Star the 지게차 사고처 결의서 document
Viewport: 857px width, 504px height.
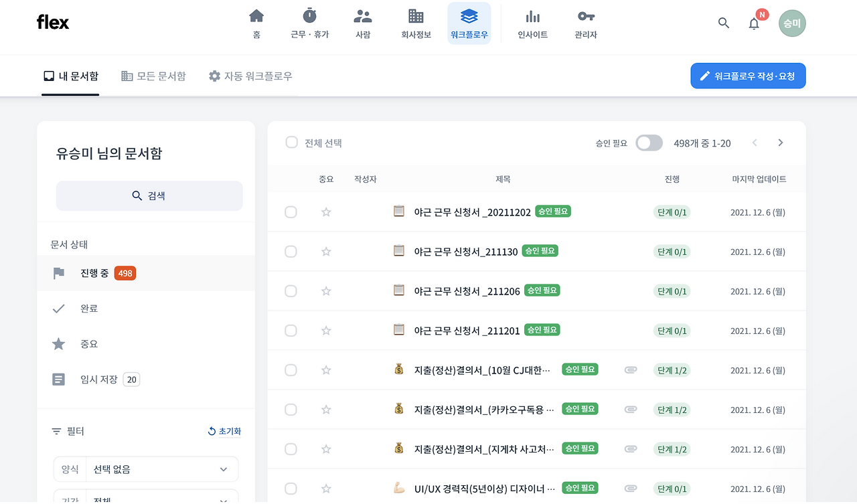326,449
